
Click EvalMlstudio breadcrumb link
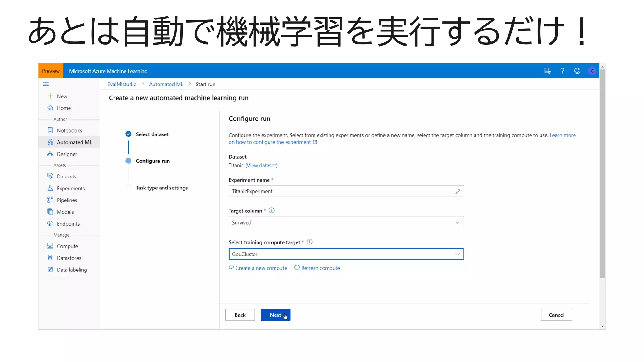pos(122,84)
